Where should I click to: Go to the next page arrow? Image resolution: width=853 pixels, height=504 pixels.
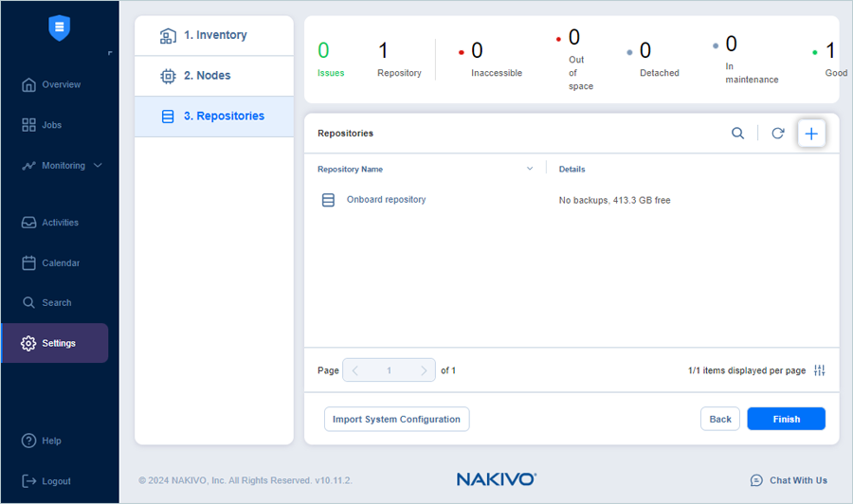424,370
